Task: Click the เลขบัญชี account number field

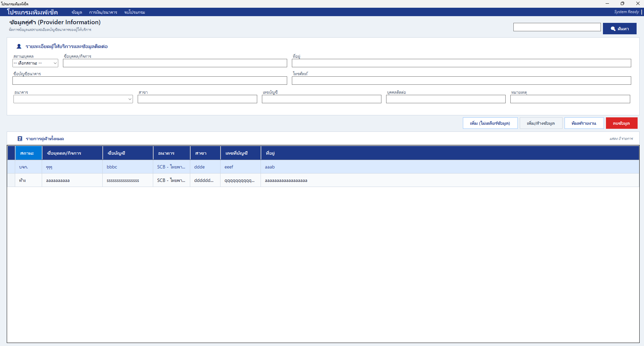Action: coord(321,99)
